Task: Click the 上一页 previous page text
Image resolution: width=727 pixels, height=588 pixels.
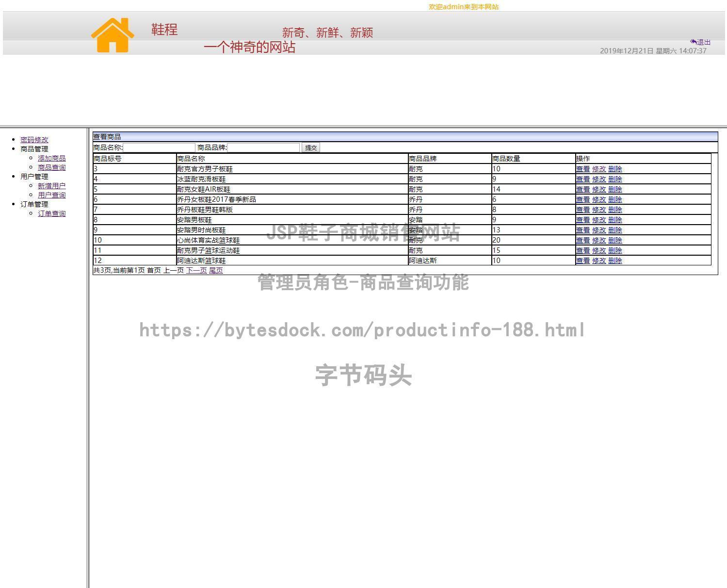Action: click(174, 270)
